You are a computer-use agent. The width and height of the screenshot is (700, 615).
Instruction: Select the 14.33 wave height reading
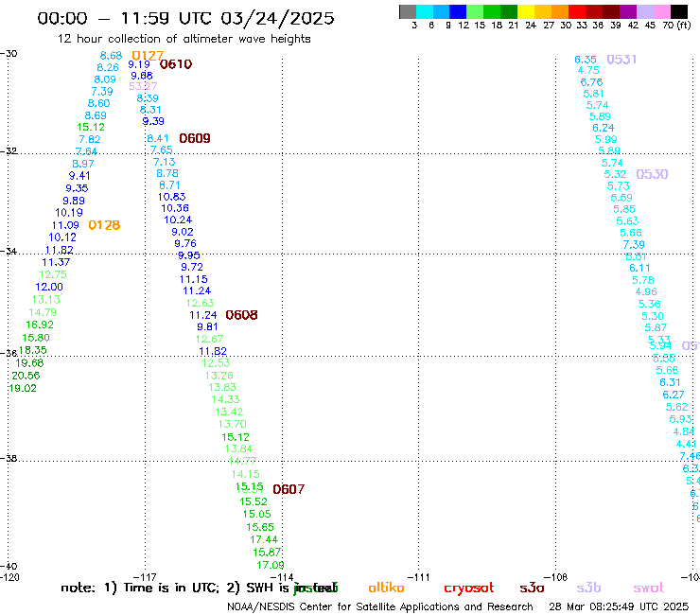click(225, 399)
